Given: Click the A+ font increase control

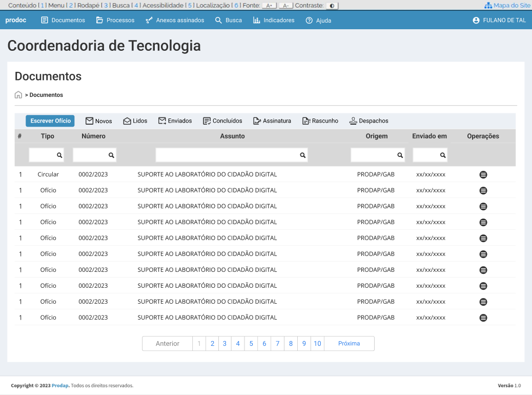Looking at the screenshot, I should point(269,5).
